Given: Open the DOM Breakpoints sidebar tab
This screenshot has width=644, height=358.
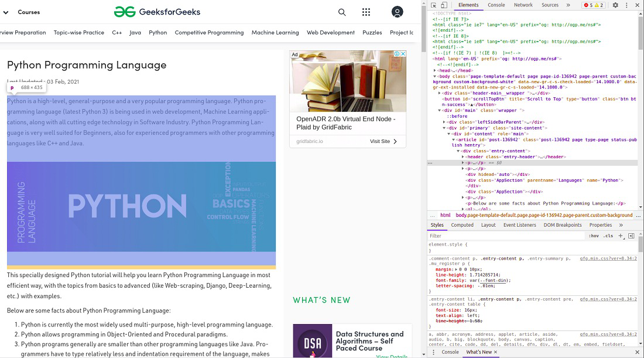Looking at the screenshot, I should tap(563, 225).
